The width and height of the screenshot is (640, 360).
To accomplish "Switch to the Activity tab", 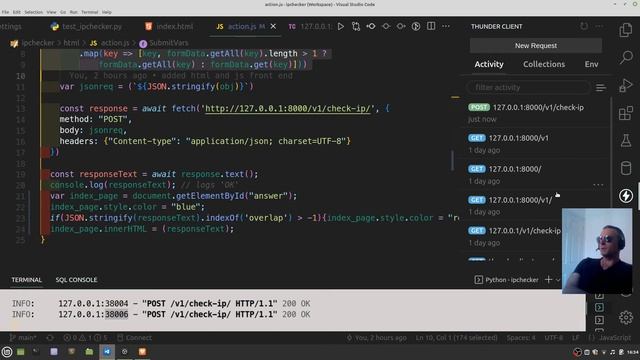I will [489, 64].
